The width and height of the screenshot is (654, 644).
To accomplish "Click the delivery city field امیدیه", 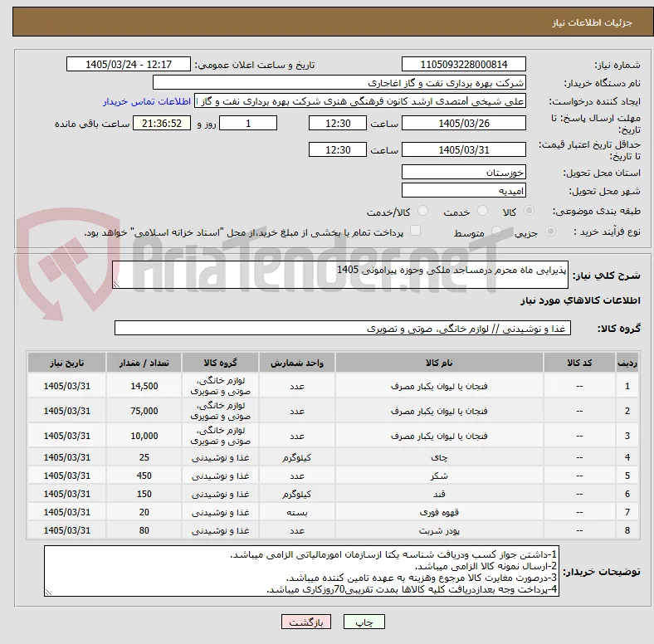I will [x=463, y=191].
